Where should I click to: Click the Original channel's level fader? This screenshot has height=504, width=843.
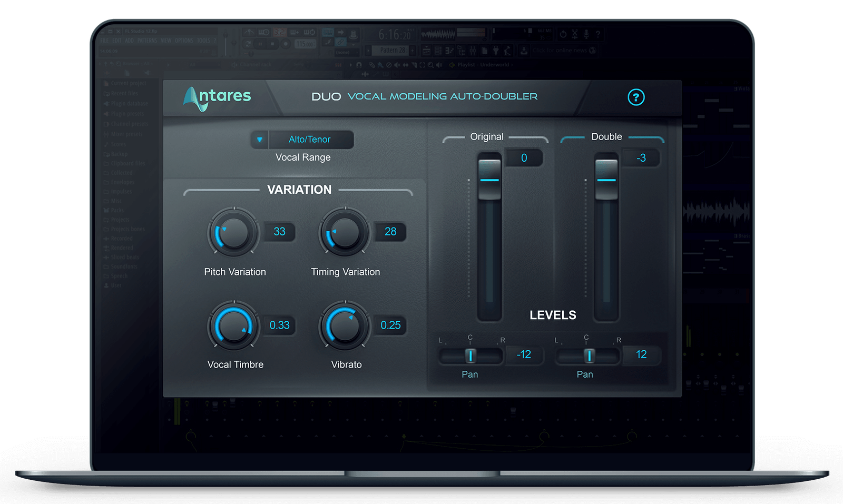click(x=489, y=179)
